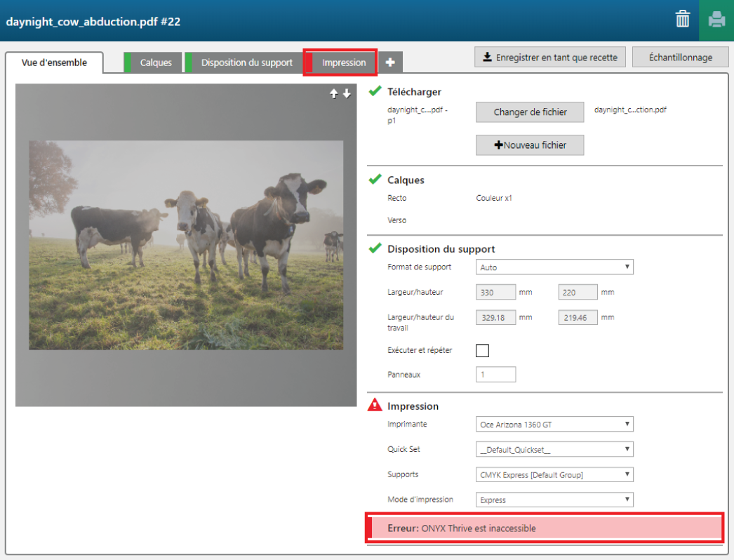Image resolution: width=734 pixels, height=560 pixels.
Task: Open the Disposition du support tab
Action: [x=243, y=62]
